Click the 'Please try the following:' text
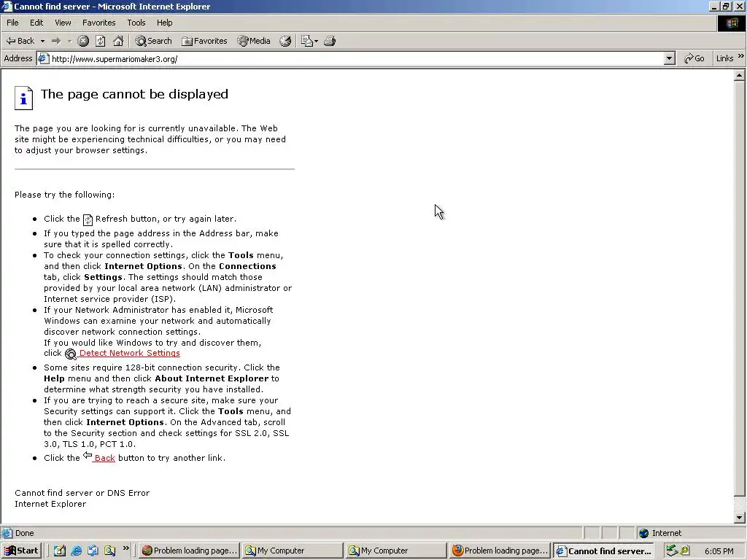747x560 pixels. pos(64,194)
